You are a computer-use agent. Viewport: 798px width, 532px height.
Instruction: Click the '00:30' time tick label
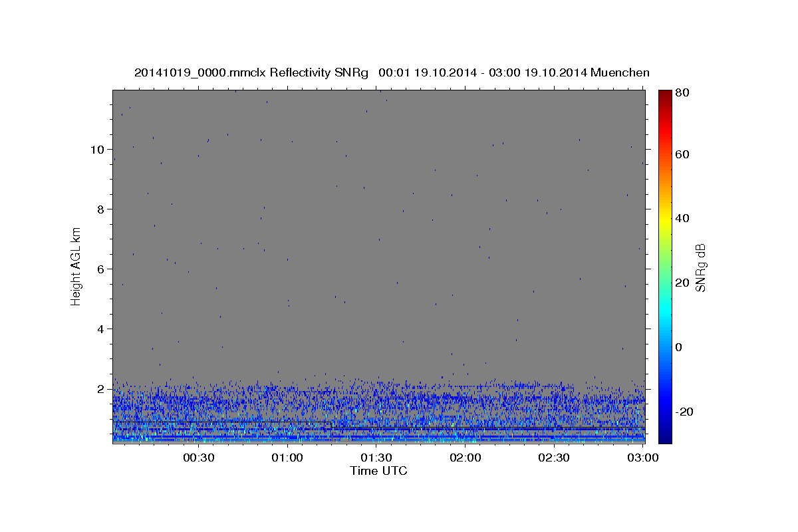(x=198, y=458)
